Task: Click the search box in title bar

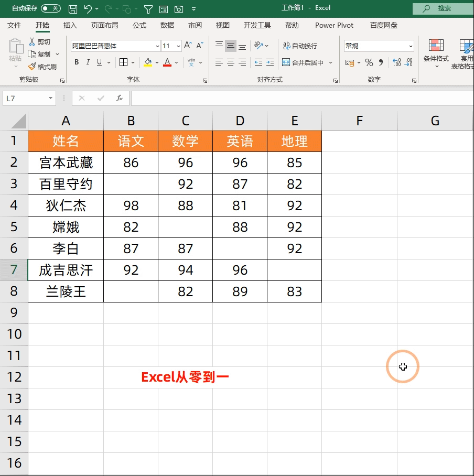Action: tap(443, 8)
